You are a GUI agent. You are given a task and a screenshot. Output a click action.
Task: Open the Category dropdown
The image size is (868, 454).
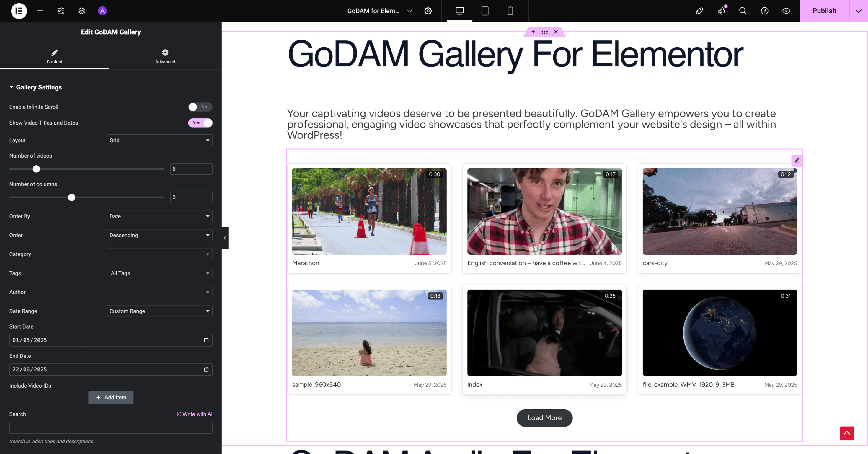159,254
